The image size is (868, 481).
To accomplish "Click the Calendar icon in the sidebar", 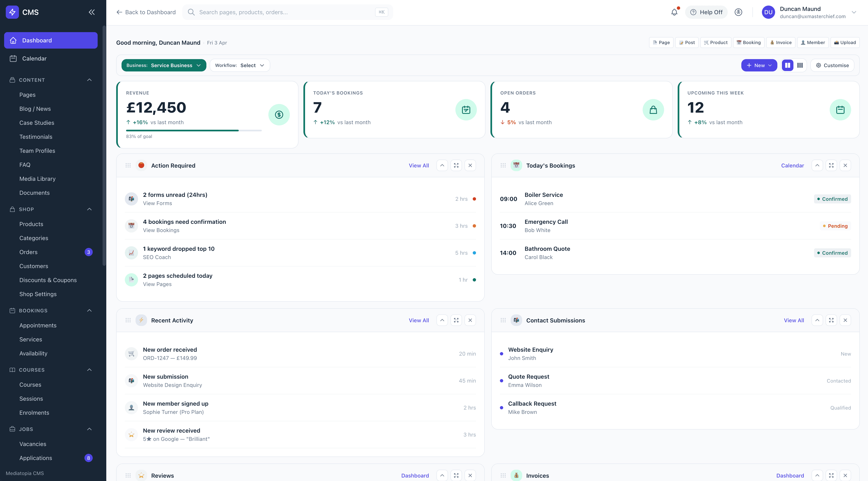I will coord(13,58).
